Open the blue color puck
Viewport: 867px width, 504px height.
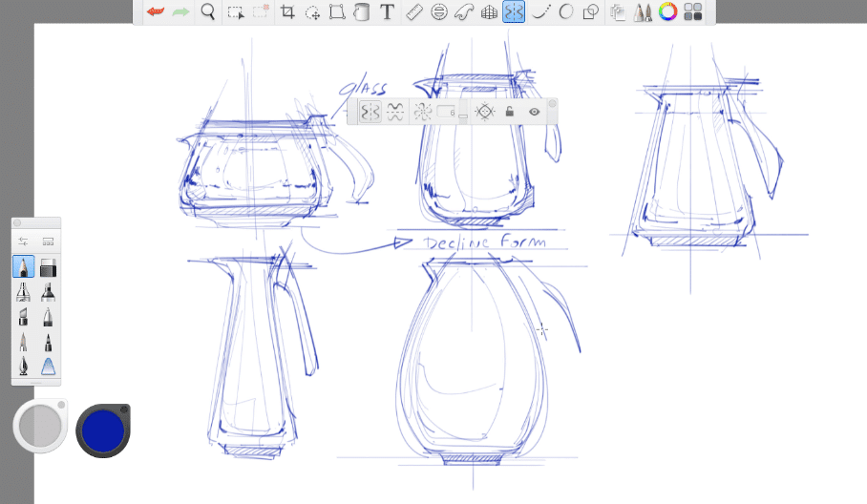103,431
